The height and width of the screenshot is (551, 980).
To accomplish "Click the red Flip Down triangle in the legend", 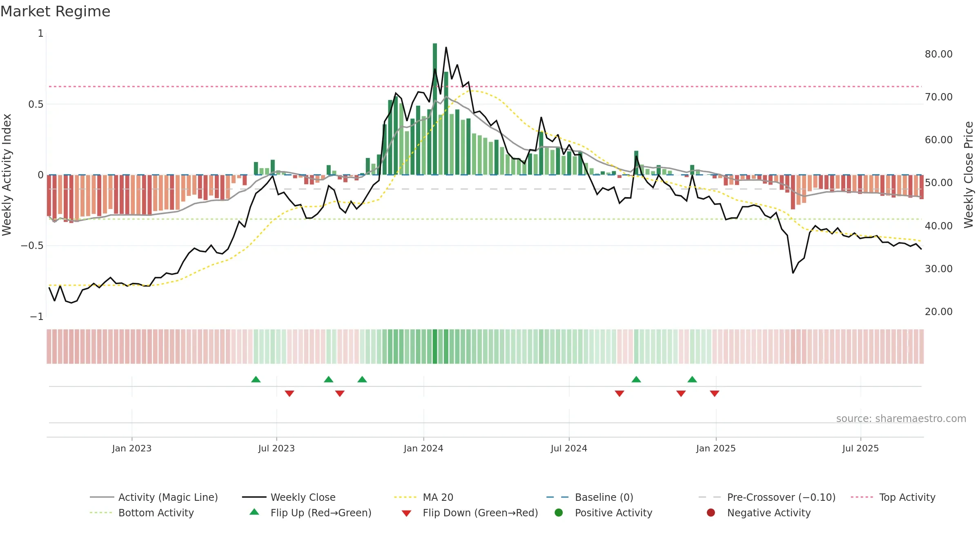I will click(406, 513).
